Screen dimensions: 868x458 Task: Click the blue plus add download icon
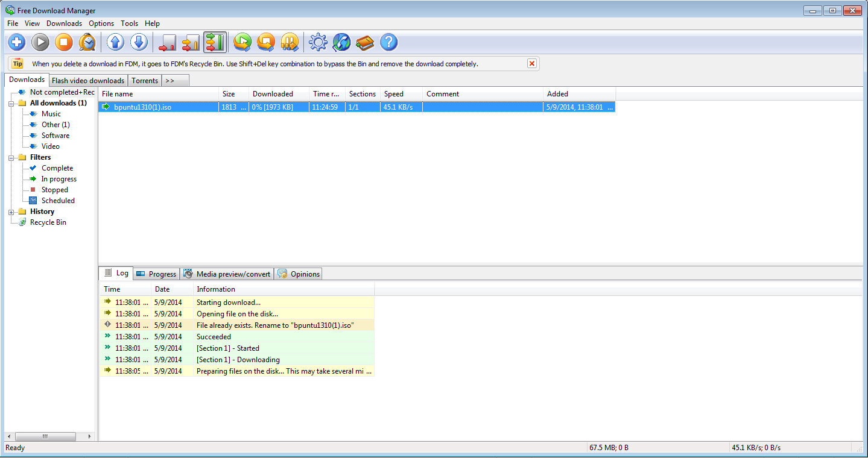pyautogui.click(x=17, y=42)
